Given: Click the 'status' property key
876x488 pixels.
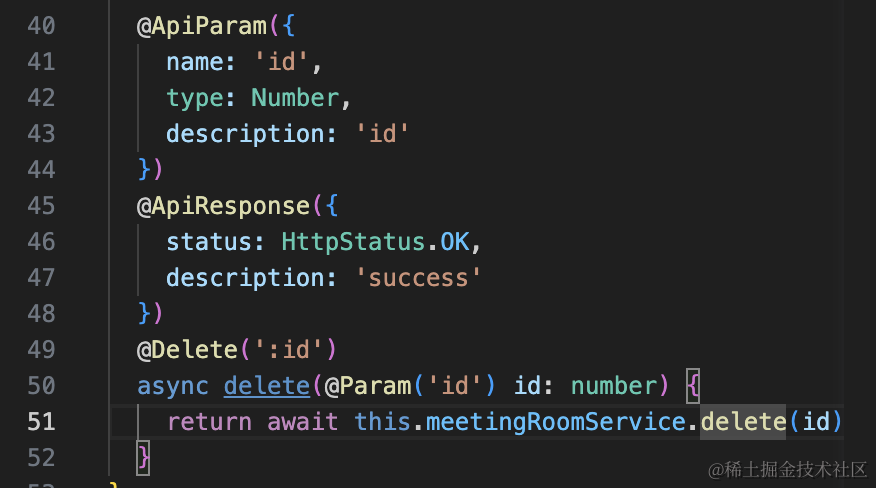Looking at the screenshot, I should pos(208,242).
